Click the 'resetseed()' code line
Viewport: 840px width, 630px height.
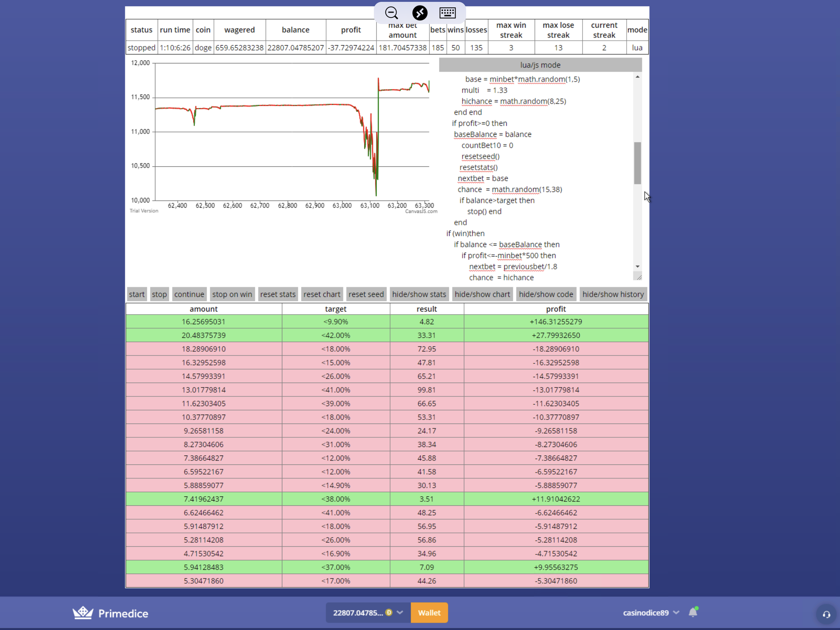(480, 156)
